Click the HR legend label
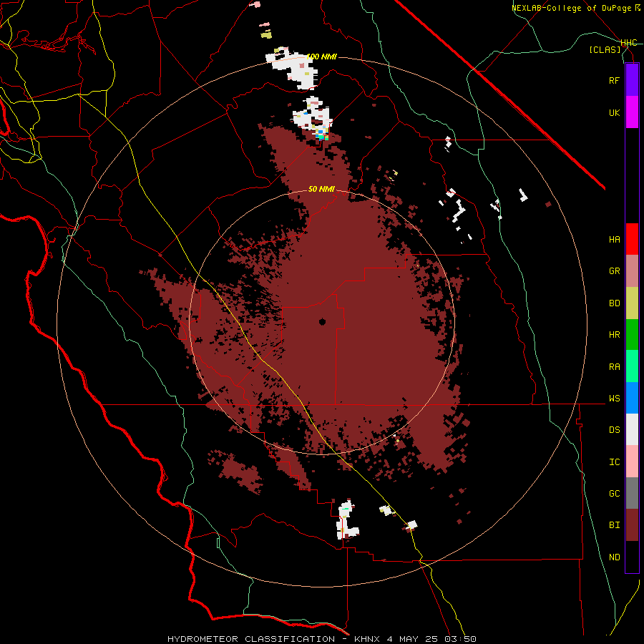644x644 pixels. [614, 335]
